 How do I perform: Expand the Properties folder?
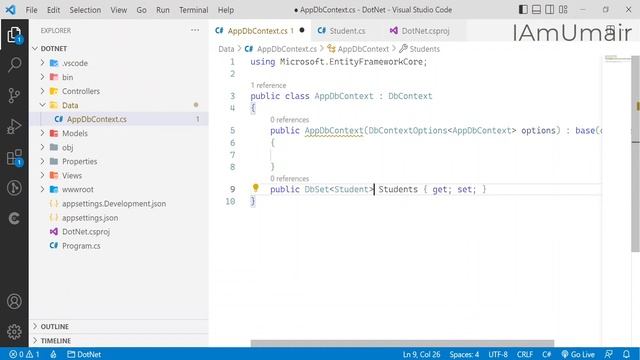pos(42,161)
